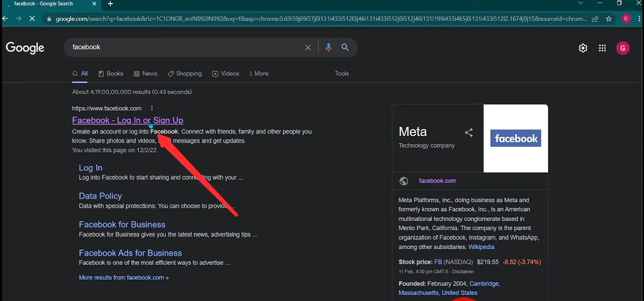644x301 pixels.
Task: Switch to the Books tab
Action: [111, 74]
